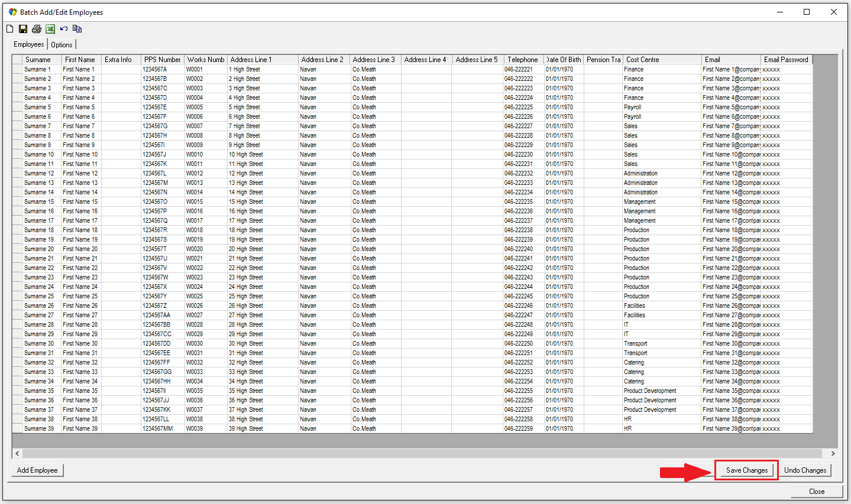The height and width of the screenshot is (504, 851).
Task: Click the left arrow of horizontal scrollbar
Action: point(17,454)
